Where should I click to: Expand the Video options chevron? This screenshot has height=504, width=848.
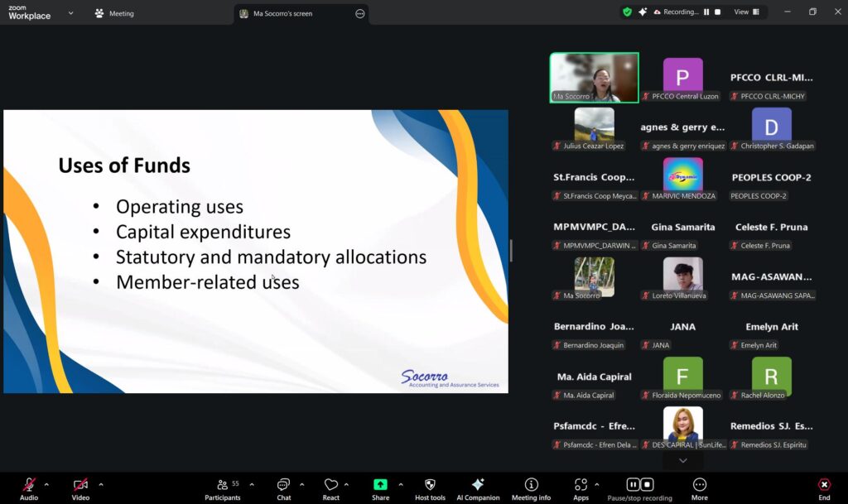click(101, 484)
